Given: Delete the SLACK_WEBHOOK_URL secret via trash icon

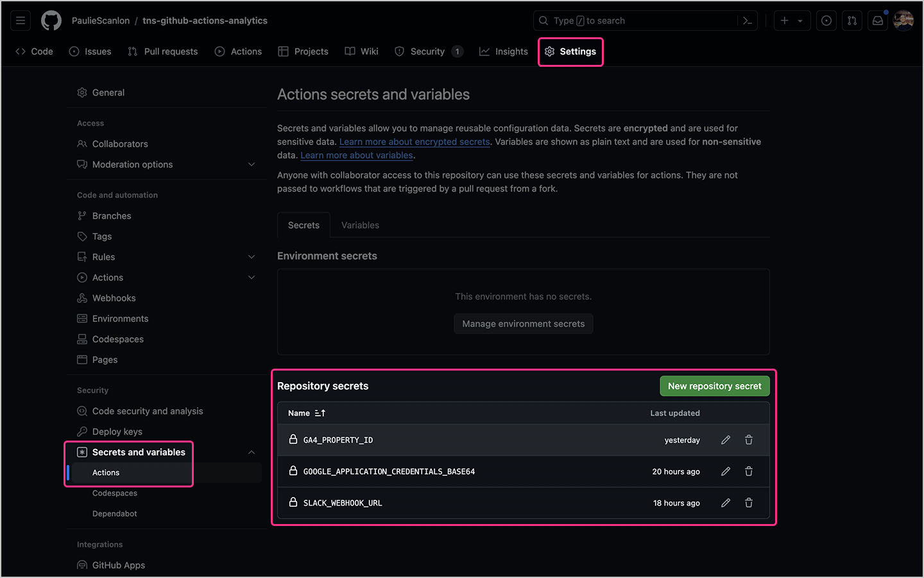Looking at the screenshot, I should pos(749,503).
